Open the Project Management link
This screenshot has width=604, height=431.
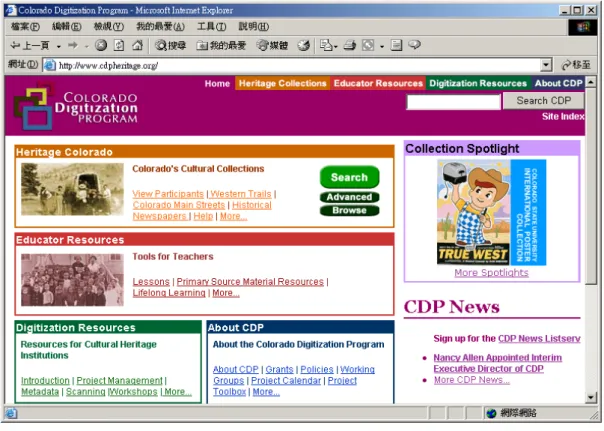(x=119, y=381)
